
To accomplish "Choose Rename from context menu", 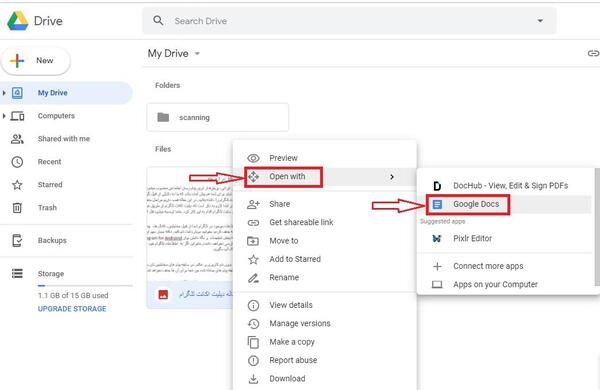I will [x=324, y=277].
